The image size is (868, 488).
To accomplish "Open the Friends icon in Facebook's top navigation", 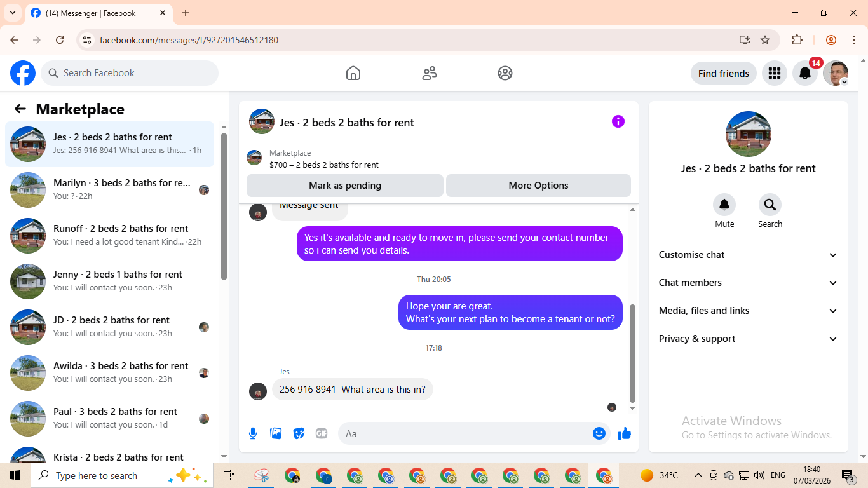I will pos(430,73).
